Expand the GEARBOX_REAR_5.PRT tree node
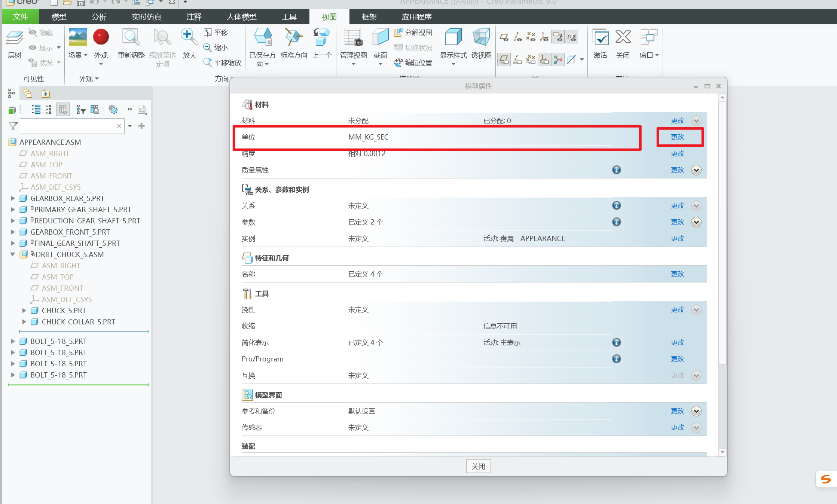 click(13, 198)
